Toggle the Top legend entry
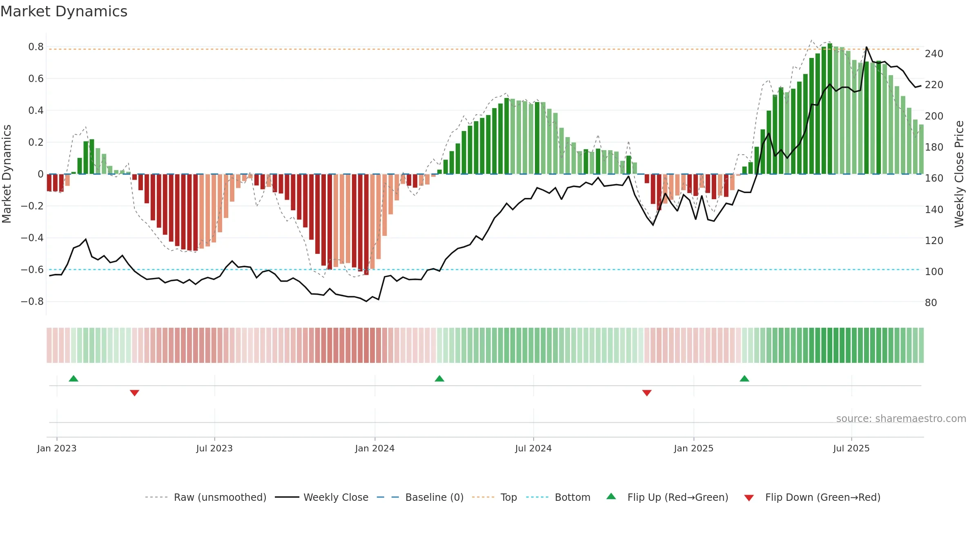The height and width of the screenshot is (551, 980). coord(494,497)
